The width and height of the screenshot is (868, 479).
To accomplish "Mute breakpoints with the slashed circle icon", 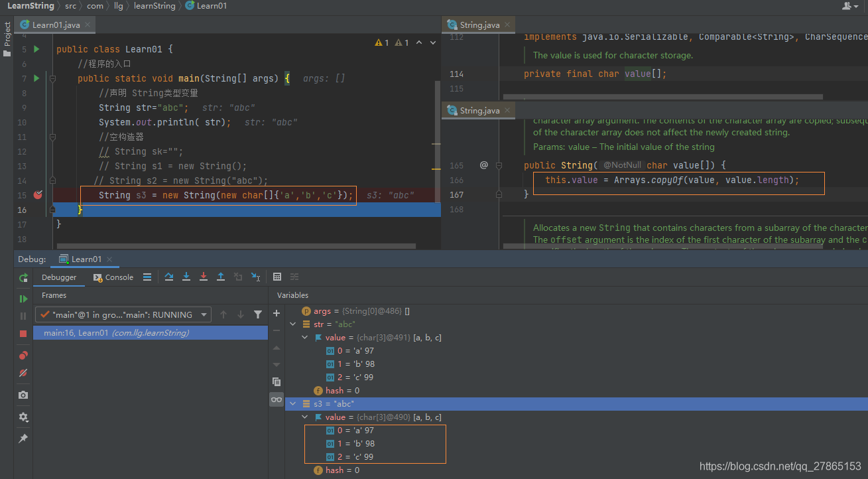I will [x=23, y=373].
